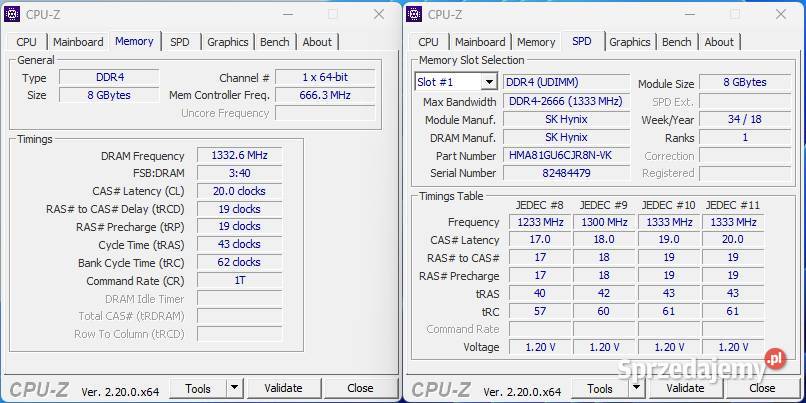The image size is (806, 403).
Task: Click the DDR4-2666 (1333 MHz) bandwidth value
Action: [566, 101]
